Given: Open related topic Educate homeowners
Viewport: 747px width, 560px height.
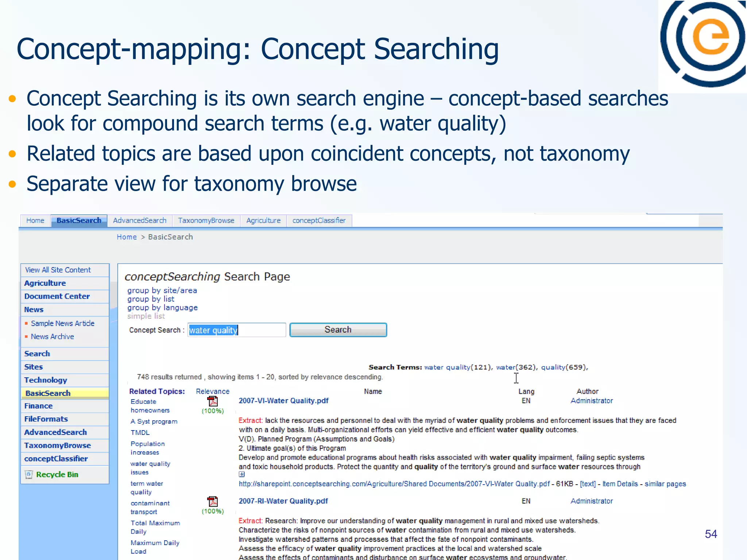Looking at the screenshot, I should coord(150,406).
